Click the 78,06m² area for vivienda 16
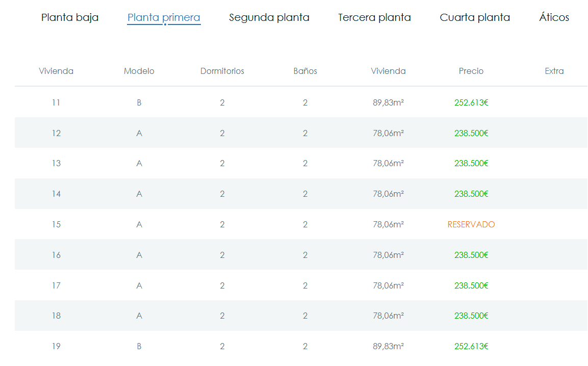Screen dimensions: 588x366 (388, 255)
